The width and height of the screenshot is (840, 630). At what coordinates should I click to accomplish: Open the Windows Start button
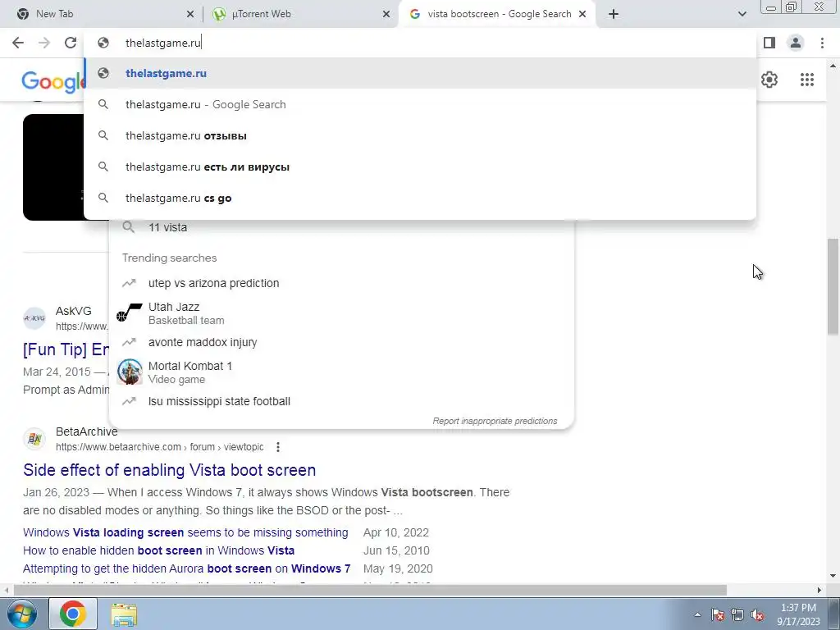pyautogui.click(x=22, y=614)
